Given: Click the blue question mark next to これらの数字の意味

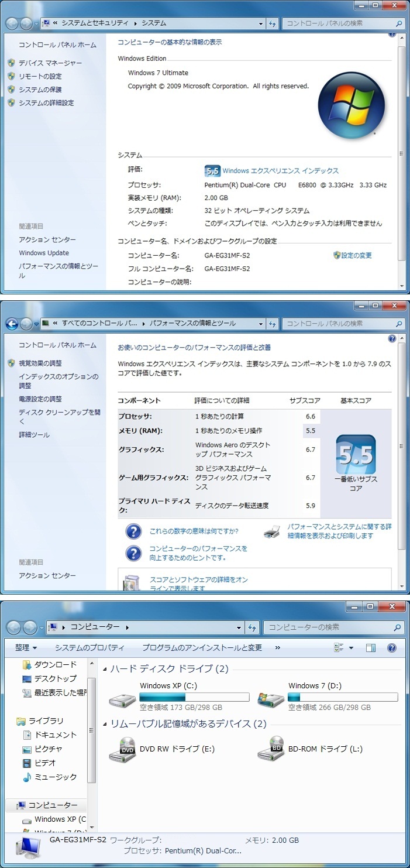Looking at the screenshot, I should [134, 531].
